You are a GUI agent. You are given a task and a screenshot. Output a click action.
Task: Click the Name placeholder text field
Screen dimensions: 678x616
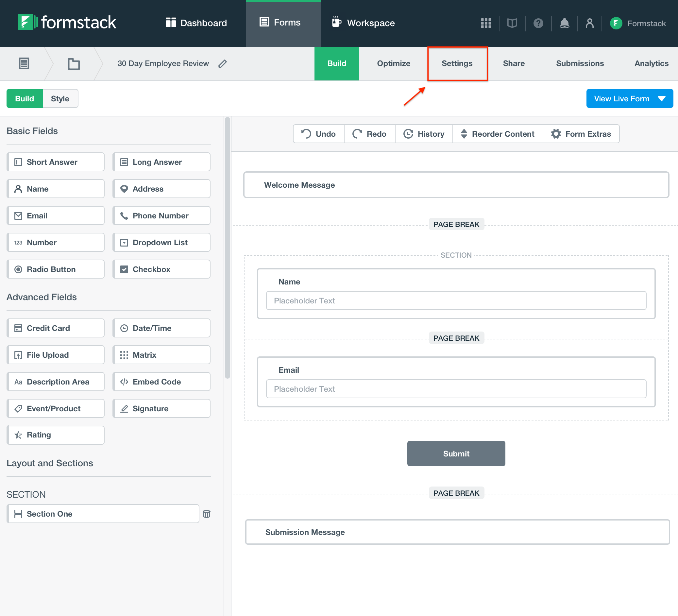coord(456,300)
